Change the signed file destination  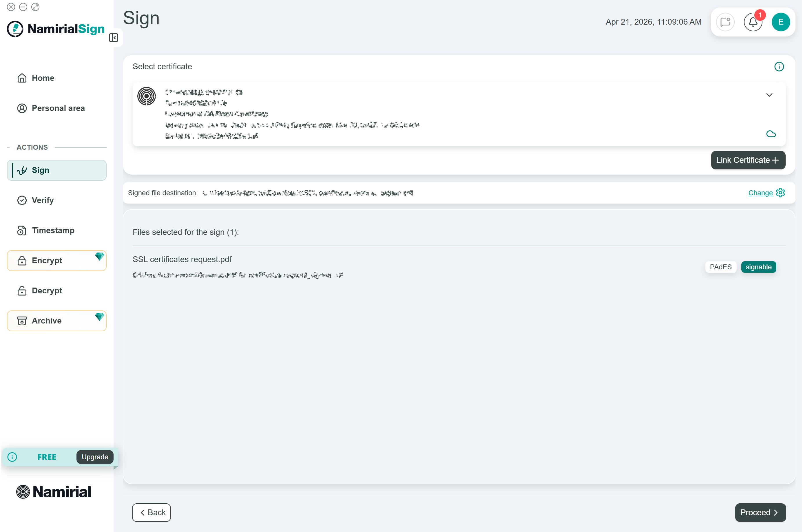(x=760, y=193)
